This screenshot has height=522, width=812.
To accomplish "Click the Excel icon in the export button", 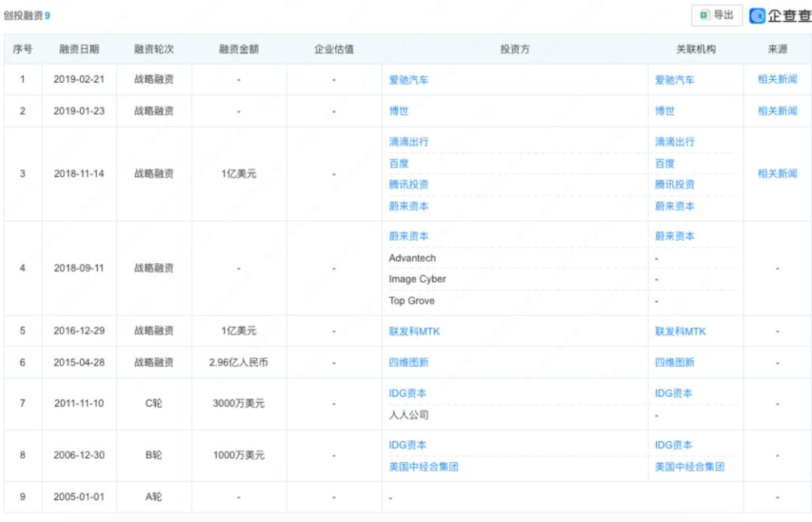I will 705,15.
